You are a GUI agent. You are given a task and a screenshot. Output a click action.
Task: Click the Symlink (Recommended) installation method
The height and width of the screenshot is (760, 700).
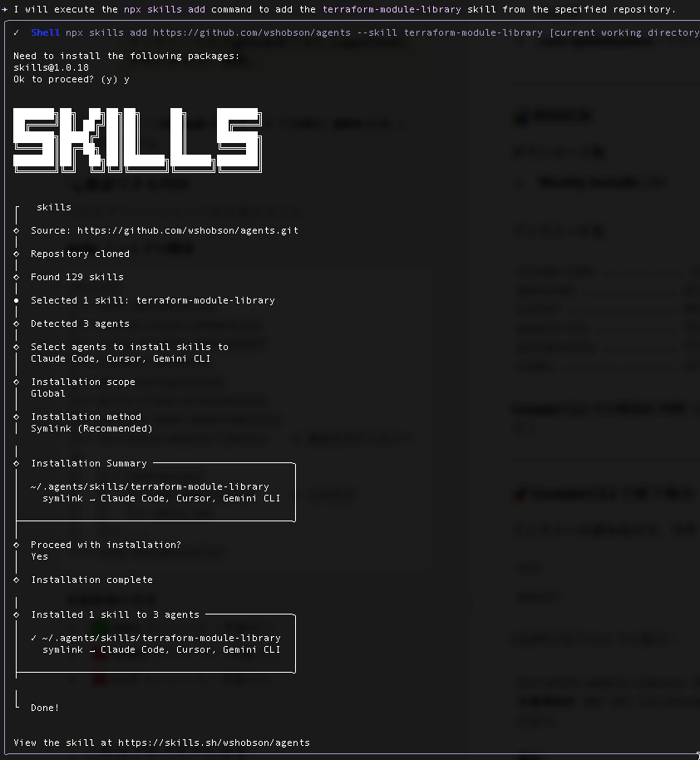91,428
